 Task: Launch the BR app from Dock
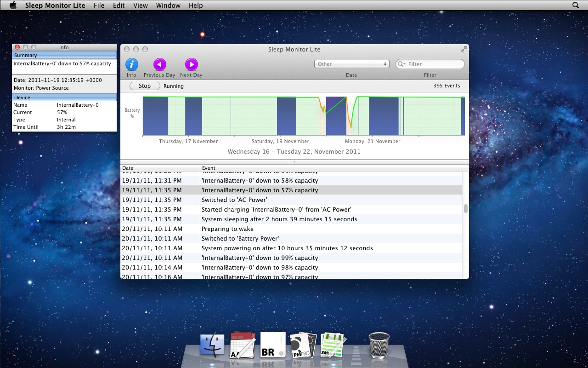273,345
